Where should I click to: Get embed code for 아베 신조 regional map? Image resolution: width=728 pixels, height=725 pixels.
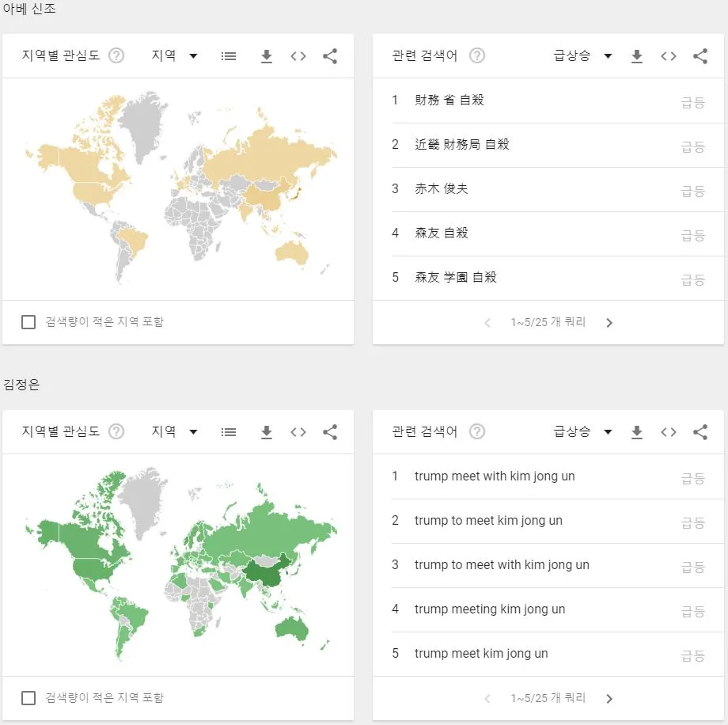298,56
